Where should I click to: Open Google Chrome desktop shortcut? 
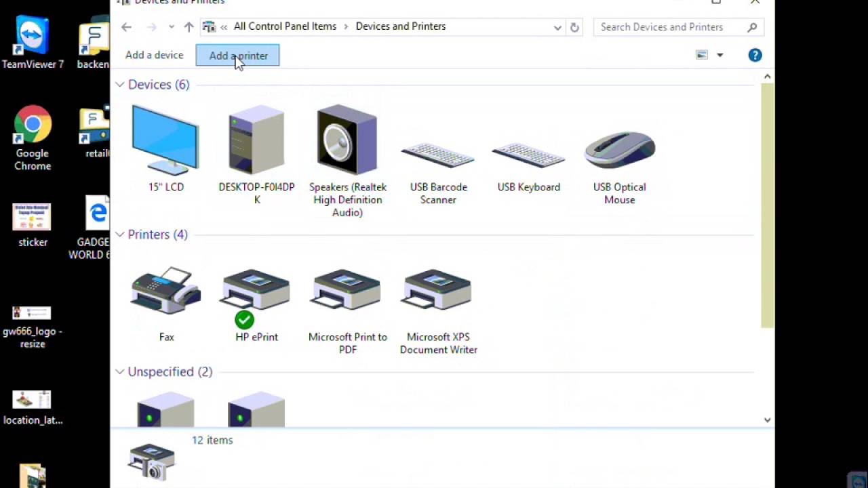click(x=33, y=138)
